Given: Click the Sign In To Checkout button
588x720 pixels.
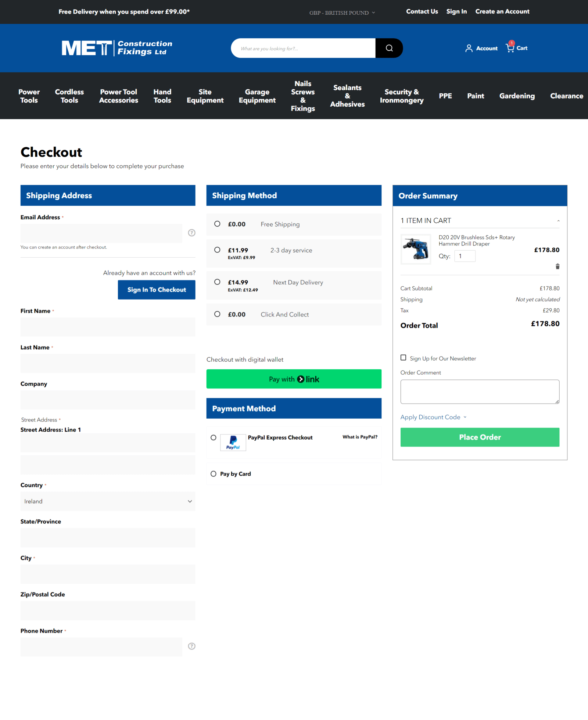Looking at the screenshot, I should tap(156, 290).
